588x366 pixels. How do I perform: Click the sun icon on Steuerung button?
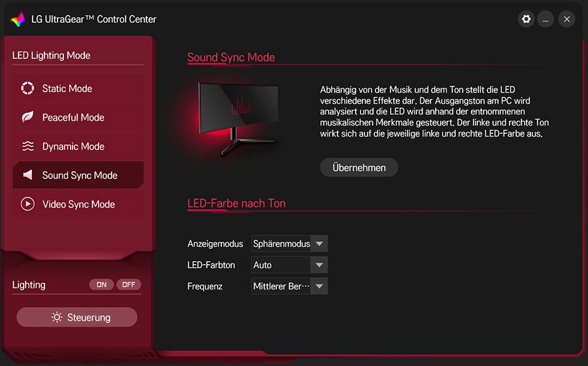[57, 317]
